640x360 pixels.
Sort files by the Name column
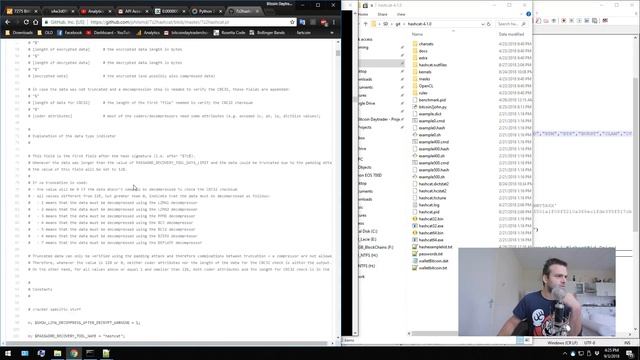coord(417,34)
